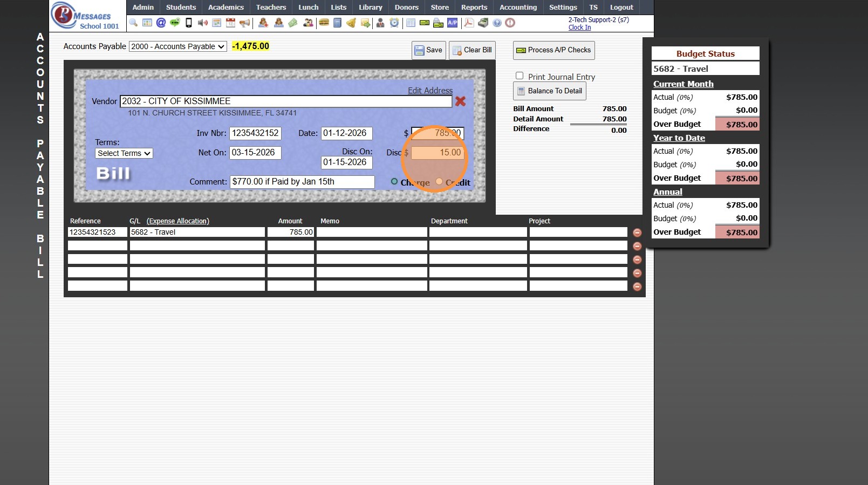Screen dimensions: 868x485
Task: Click the Current Month heading in Budget Status
Action: pos(684,84)
